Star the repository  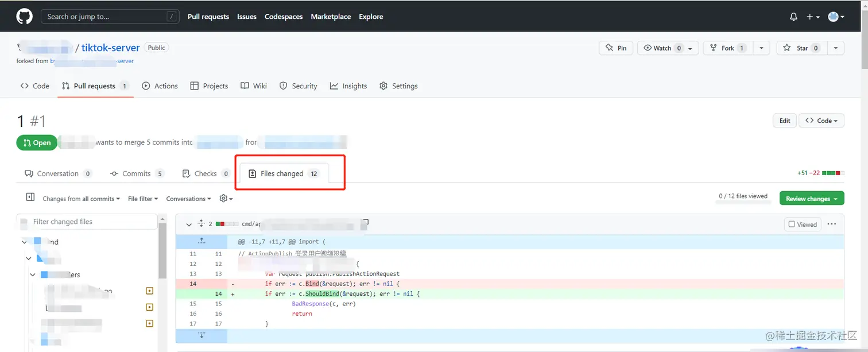(x=801, y=48)
